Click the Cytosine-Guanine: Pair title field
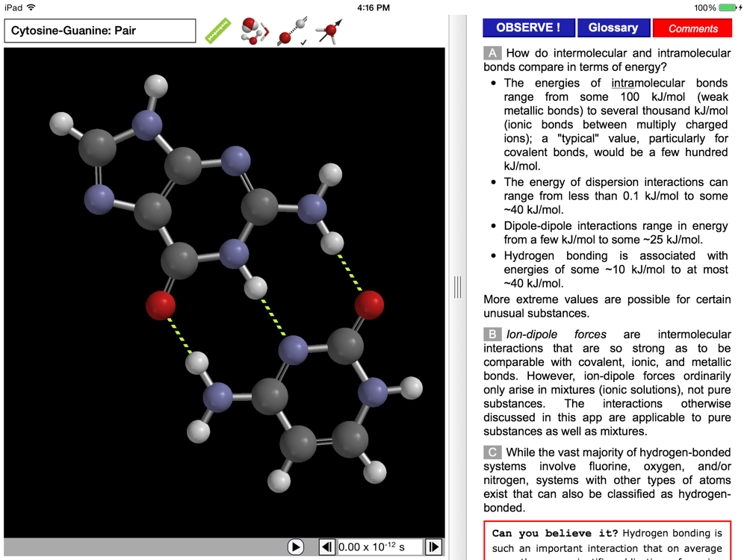Viewport: 747px width, 560px height. (x=100, y=31)
